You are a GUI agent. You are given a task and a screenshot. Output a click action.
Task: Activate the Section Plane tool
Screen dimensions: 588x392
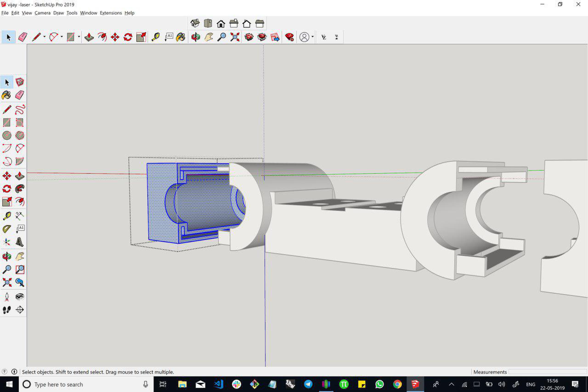20,310
